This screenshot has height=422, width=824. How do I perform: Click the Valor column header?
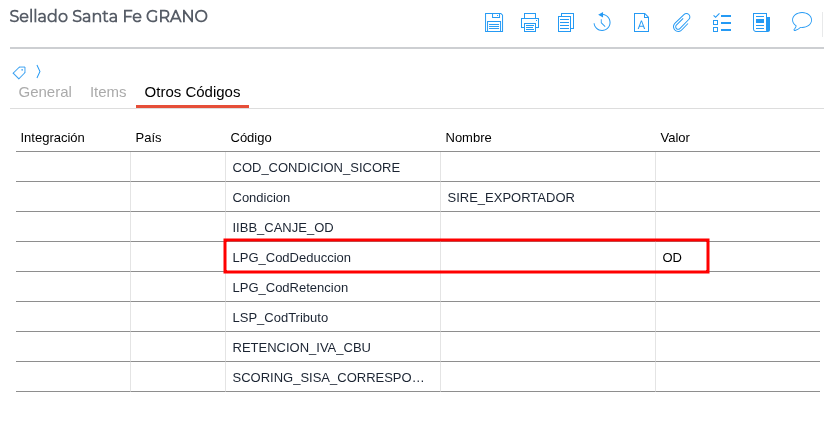[675, 137]
